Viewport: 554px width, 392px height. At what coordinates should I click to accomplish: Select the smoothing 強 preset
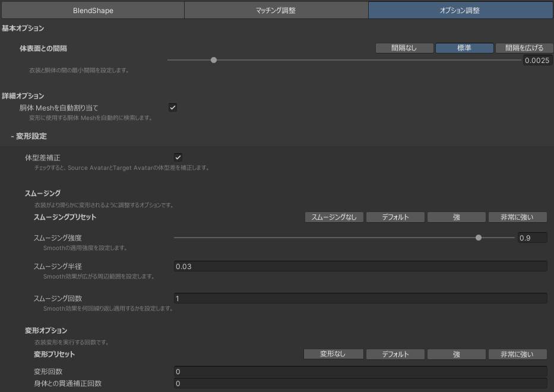(x=457, y=217)
